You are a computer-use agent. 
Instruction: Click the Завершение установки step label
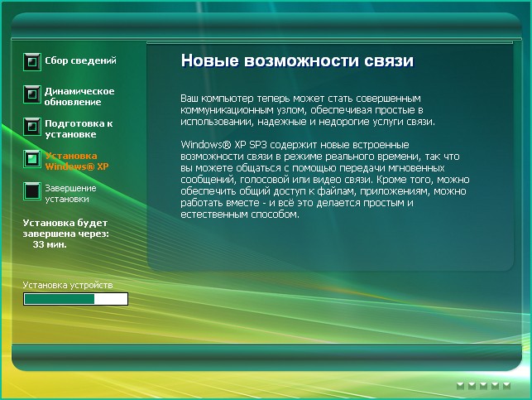tap(70, 193)
